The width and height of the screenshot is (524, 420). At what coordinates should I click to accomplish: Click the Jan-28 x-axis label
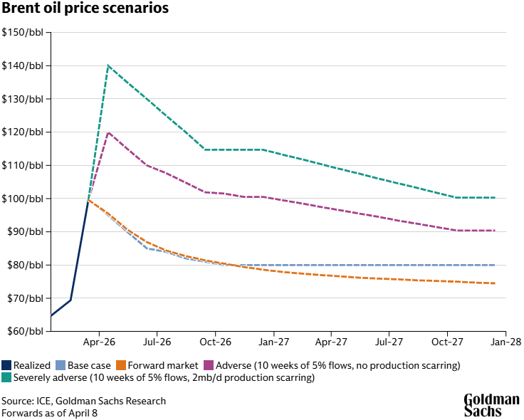tap(506, 342)
